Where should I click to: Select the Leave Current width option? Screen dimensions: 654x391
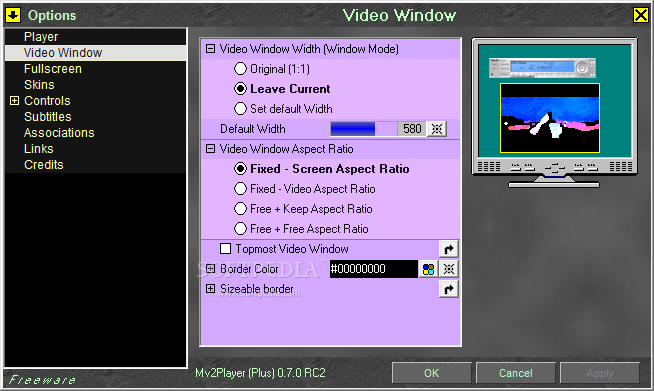coord(240,89)
